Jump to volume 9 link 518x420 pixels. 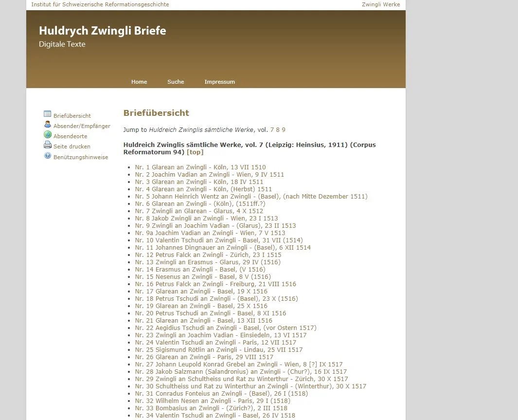284,130
